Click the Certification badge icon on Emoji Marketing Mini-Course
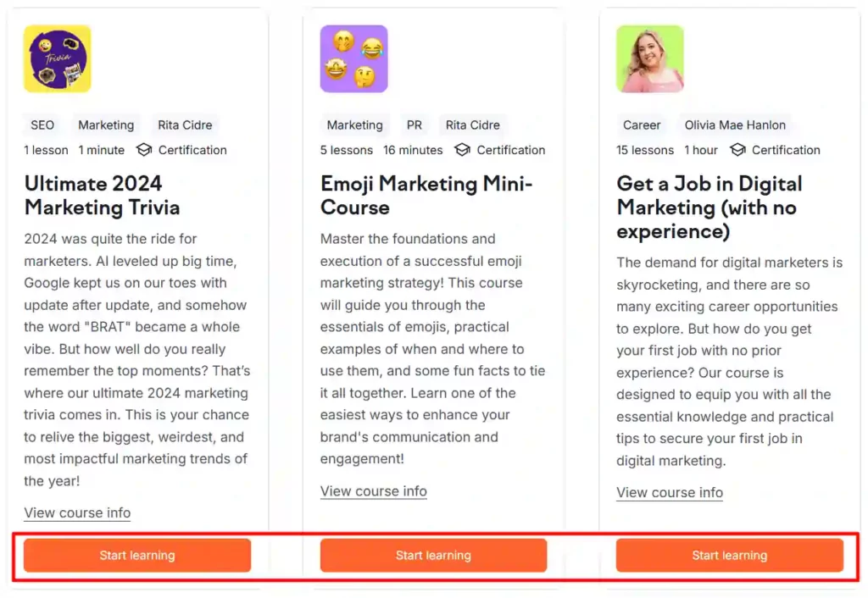The image size is (868, 598). pos(460,150)
